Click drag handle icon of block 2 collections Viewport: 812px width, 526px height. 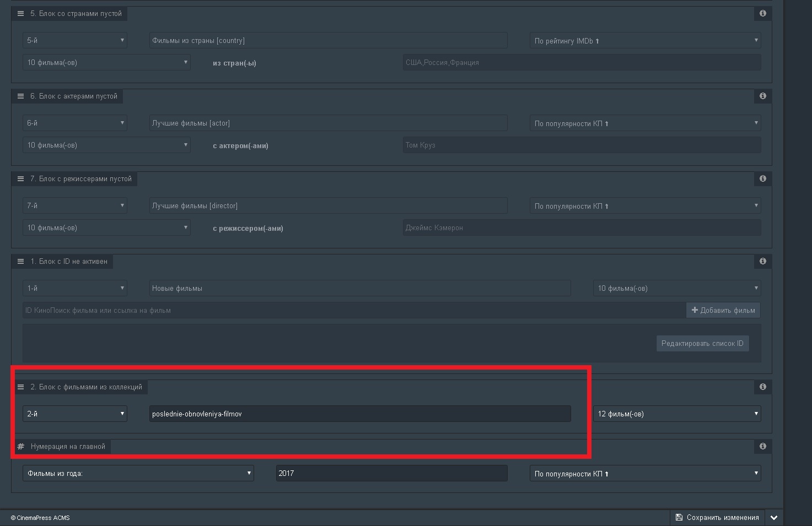pyautogui.click(x=20, y=387)
